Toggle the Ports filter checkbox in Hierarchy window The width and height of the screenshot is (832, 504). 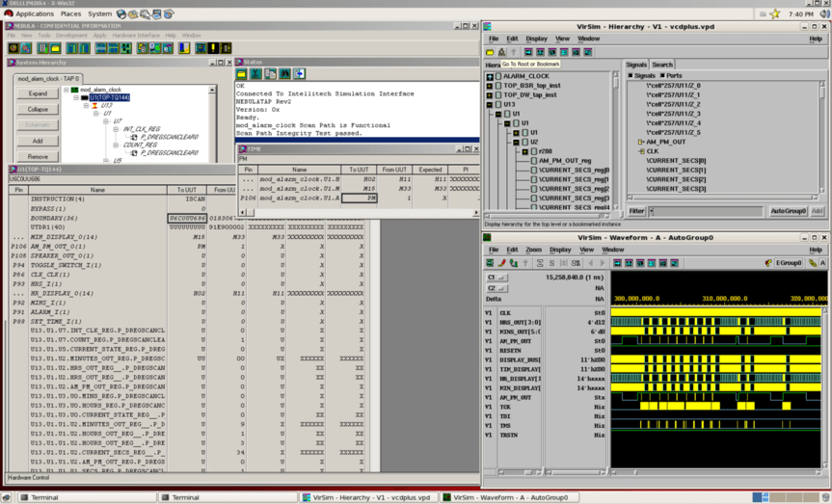662,76
